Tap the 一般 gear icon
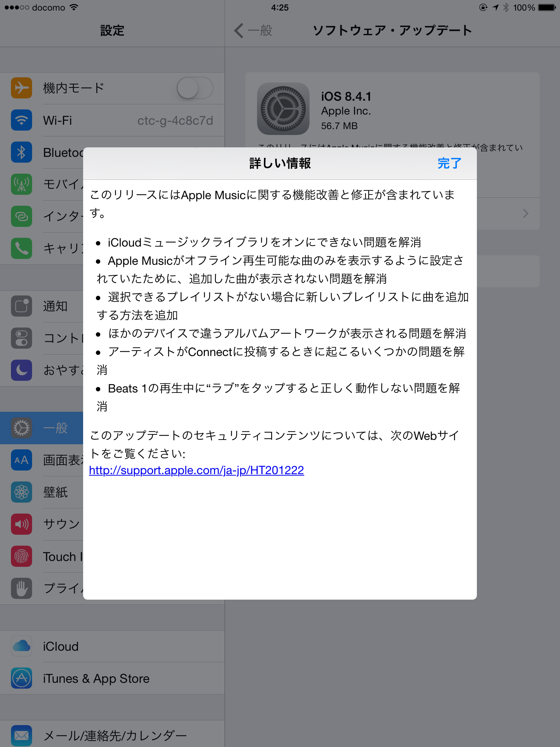The height and width of the screenshot is (747, 560). (x=22, y=428)
